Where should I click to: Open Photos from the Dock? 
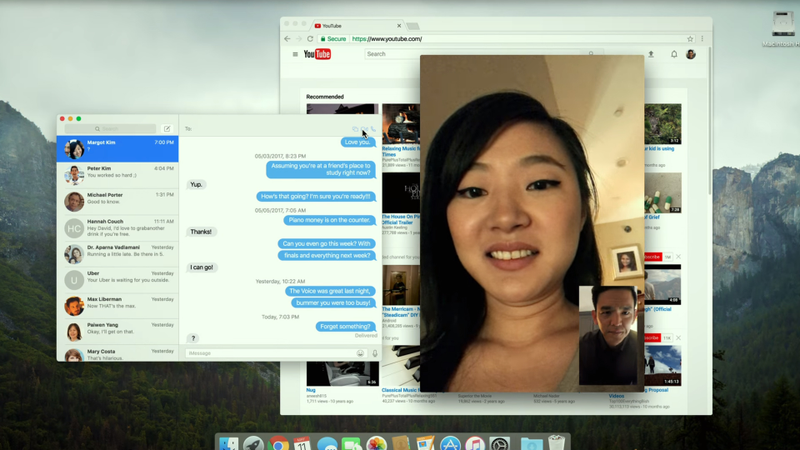pyautogui.click(x=377, y=443)
